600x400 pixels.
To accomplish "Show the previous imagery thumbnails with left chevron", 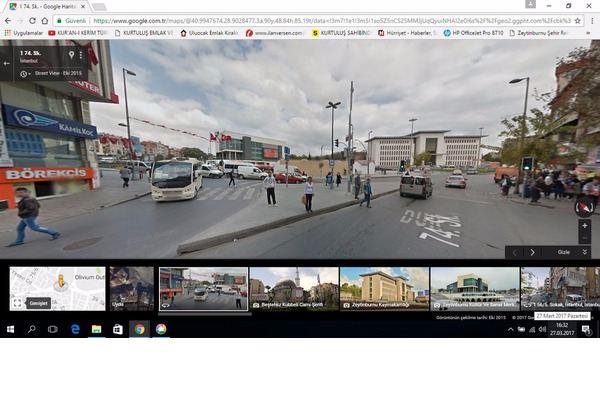I will click(x=515, y=252).
